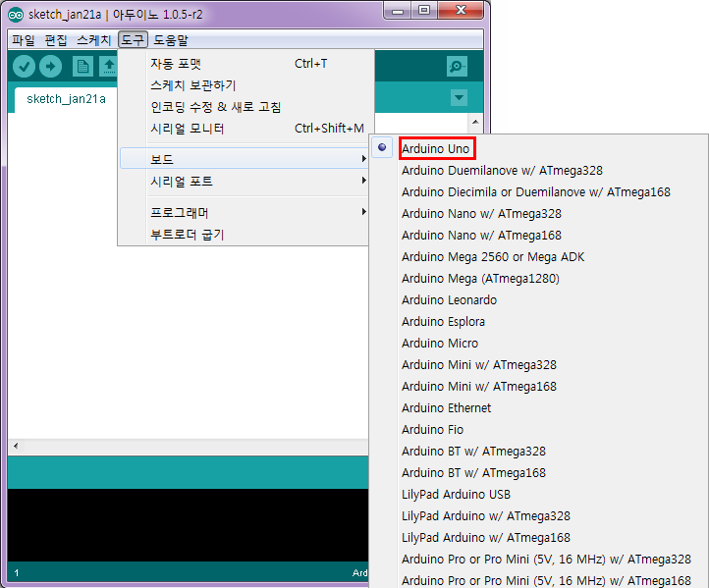Maximize the Arduino window

pyautogui.click(x=424, y=11)
